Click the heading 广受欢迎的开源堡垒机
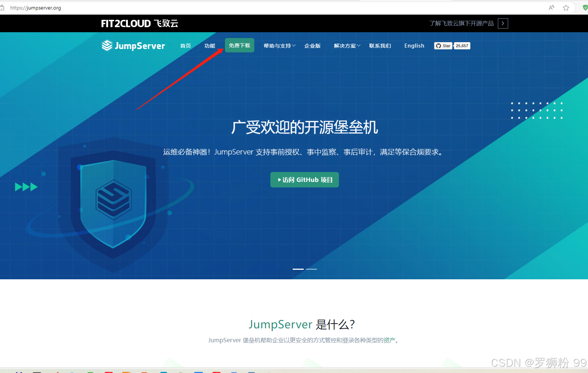This screenshot has width=588, height=373. coord(304,127)
